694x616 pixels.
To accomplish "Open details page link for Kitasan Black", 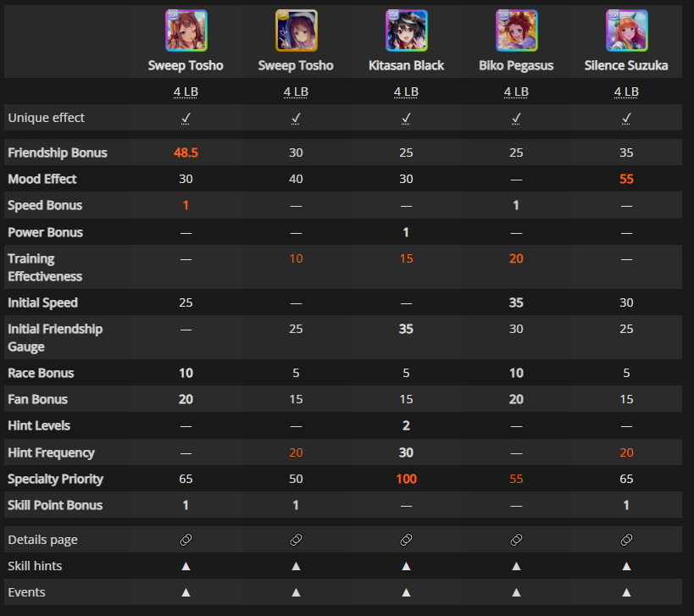I will (406, 540).
